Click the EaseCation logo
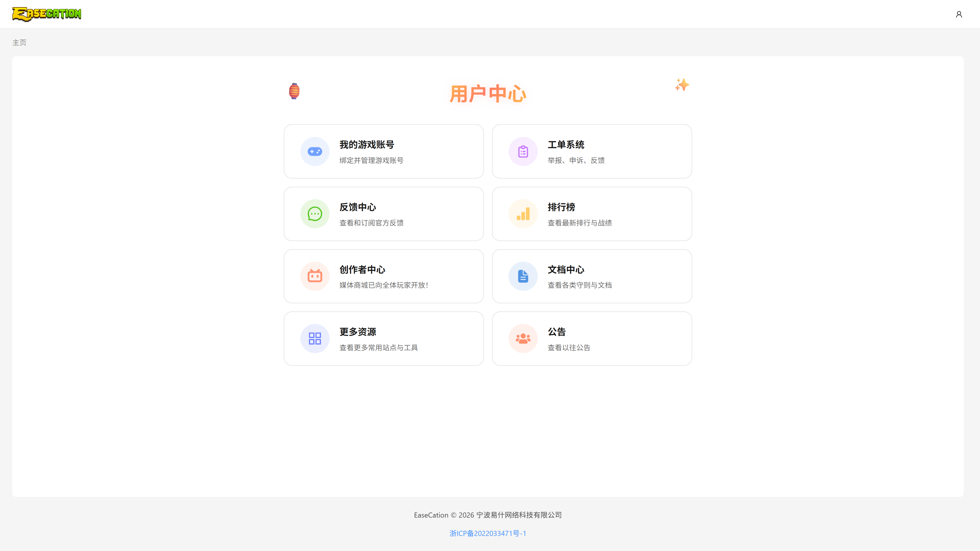Image resolution: width=980 pixels, height=551 pixels. pos(46,14)
